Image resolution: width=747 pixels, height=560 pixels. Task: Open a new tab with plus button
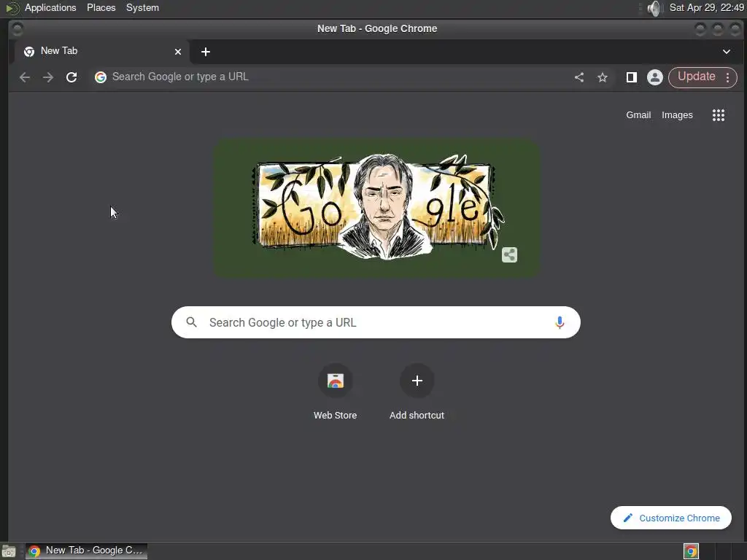[205, 52]
